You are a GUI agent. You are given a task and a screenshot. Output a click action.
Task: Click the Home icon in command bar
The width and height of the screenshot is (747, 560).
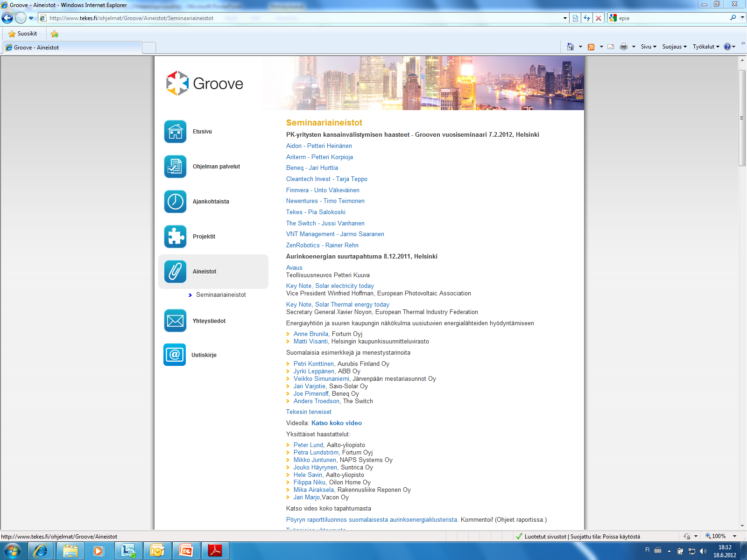point(570,47)
